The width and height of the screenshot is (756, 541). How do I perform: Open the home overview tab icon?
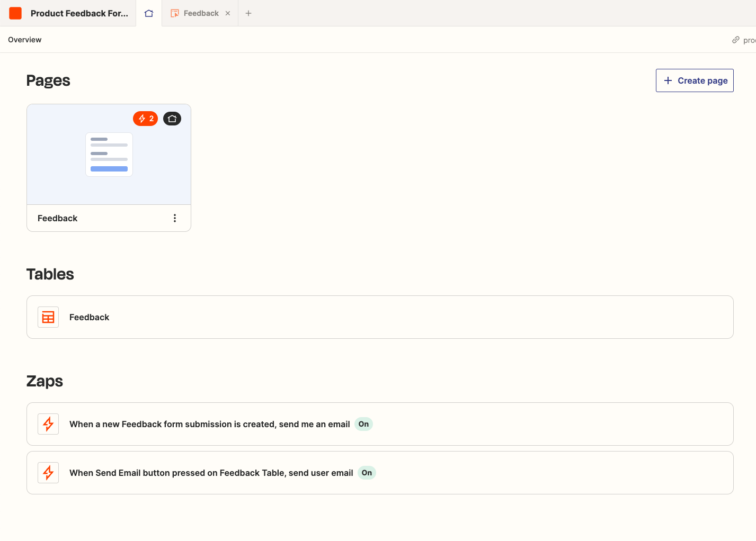(149, 13)
